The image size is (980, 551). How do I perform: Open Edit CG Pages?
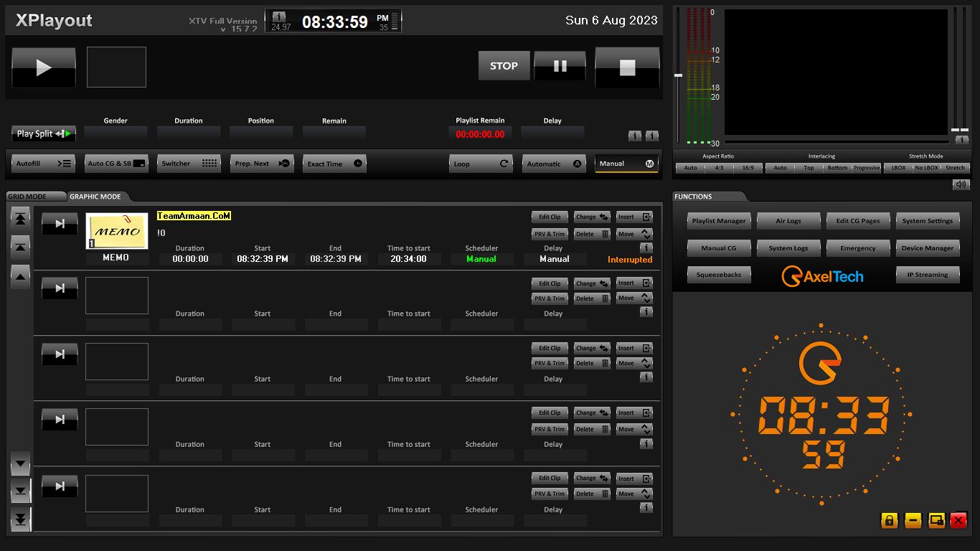click(x=858, y=221)
